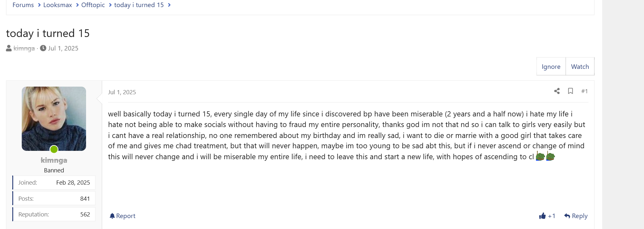This screenshot has width=644, height=229.
Task: Click the second frog emoji in post
Action: (x=551, y=157)
